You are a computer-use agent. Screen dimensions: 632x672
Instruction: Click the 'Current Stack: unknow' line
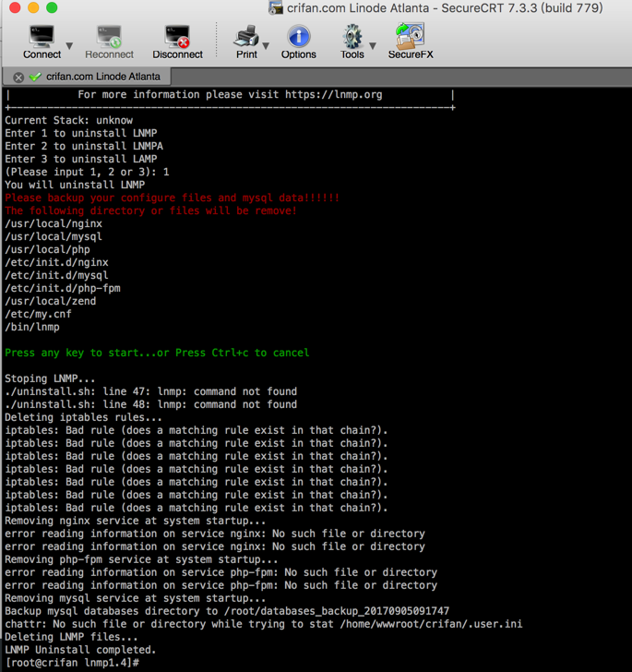point(68,120)
